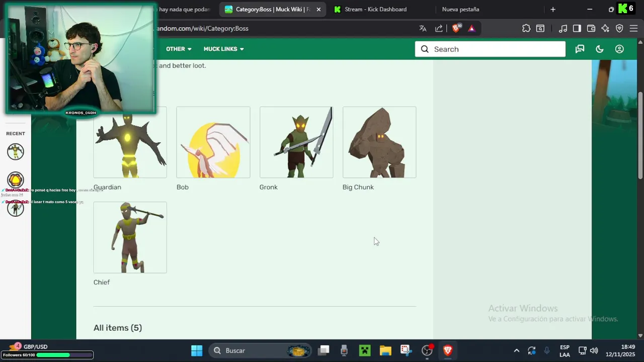Expand the hidden system tray icons chevron

click(x=516, y=350)
